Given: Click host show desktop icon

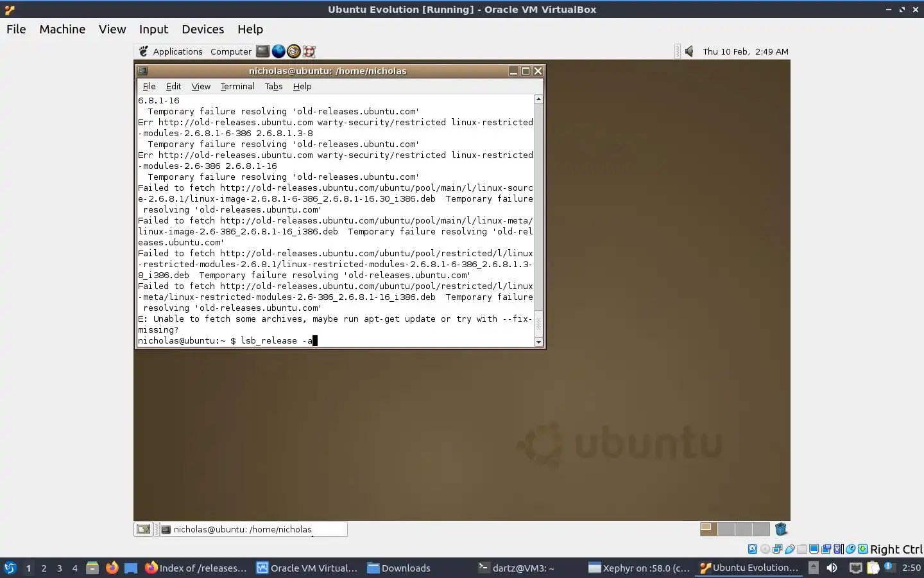Looking at the screenshot, I should coord(131,568).
